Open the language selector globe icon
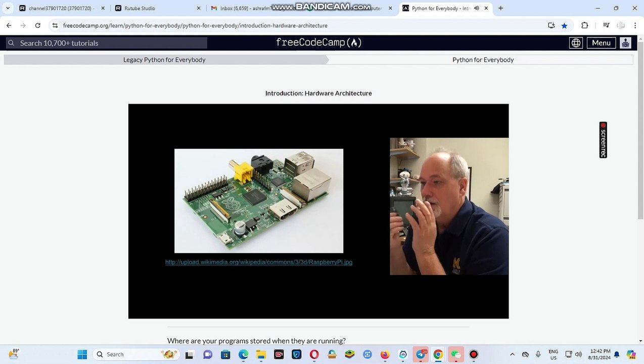This screenshot has height=364, width=644. click(576, 43)
